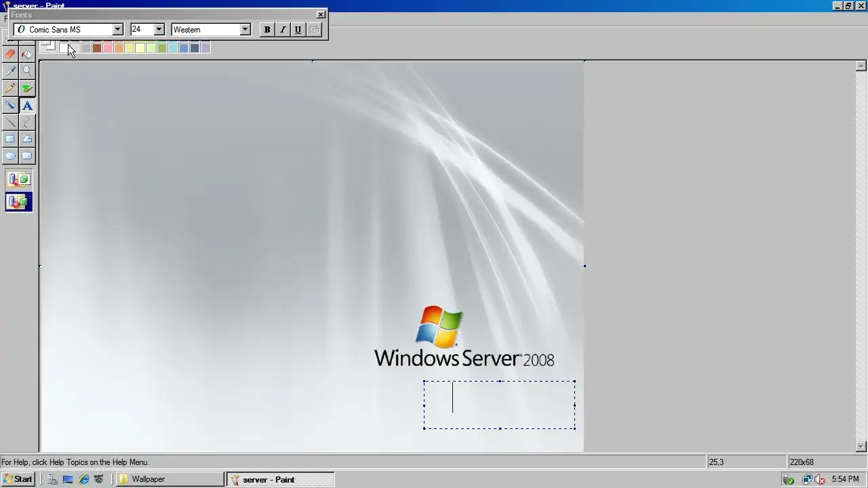Viewport: 868px width, 488px height.
Task: Select the Magnifier tool
Action: [x=27, y=71]
